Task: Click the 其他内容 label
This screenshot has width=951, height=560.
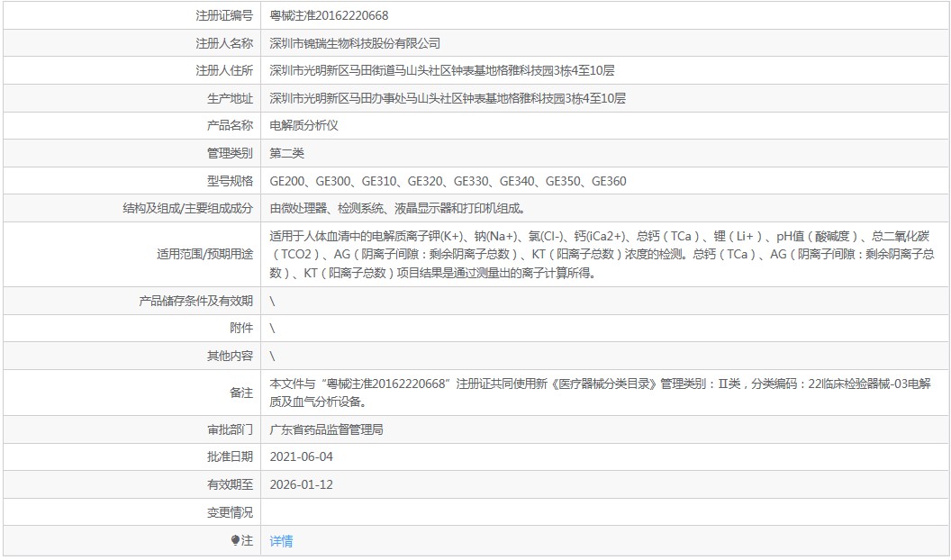Action: [x=230, y=357]
